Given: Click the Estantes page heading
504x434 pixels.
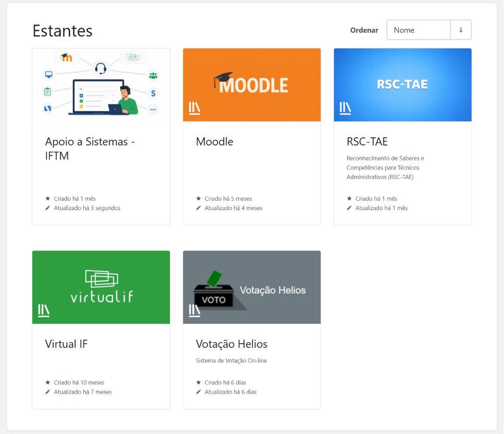Looking at the screenshot, I should [x=63, y=31].
